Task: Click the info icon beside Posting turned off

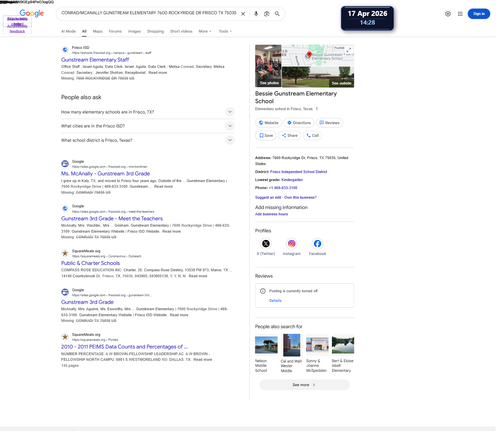Action: click(263, 291)
